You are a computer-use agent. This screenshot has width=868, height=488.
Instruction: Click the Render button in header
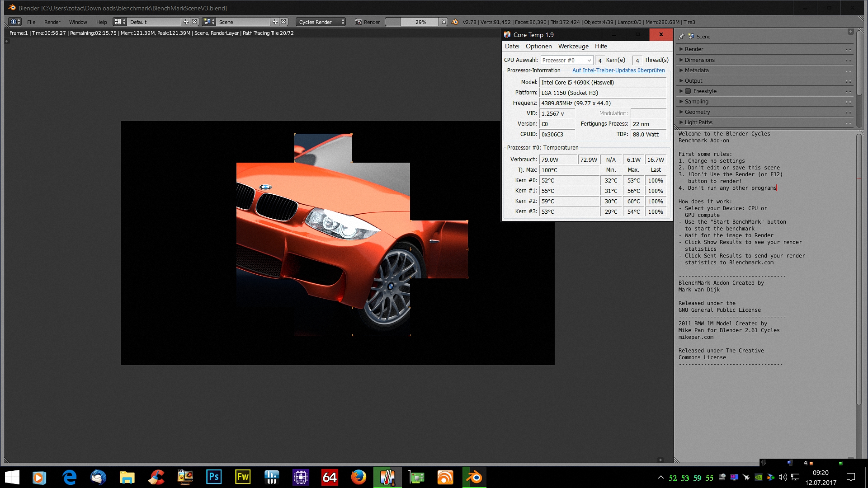pyautogui.click(x=368, y=22)
